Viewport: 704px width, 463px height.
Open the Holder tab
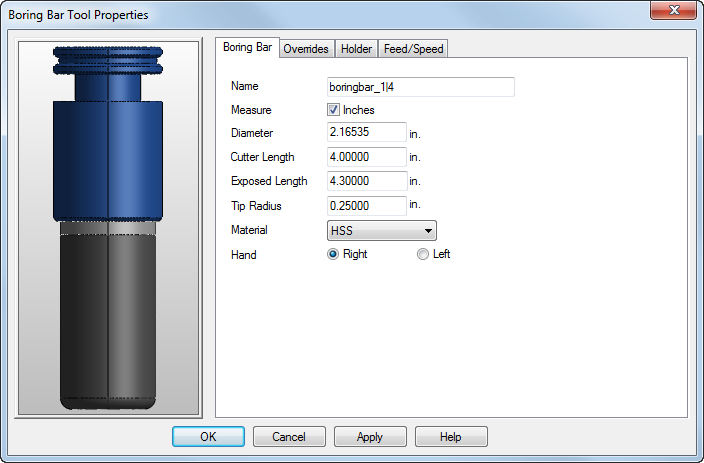tap(356, 49)
